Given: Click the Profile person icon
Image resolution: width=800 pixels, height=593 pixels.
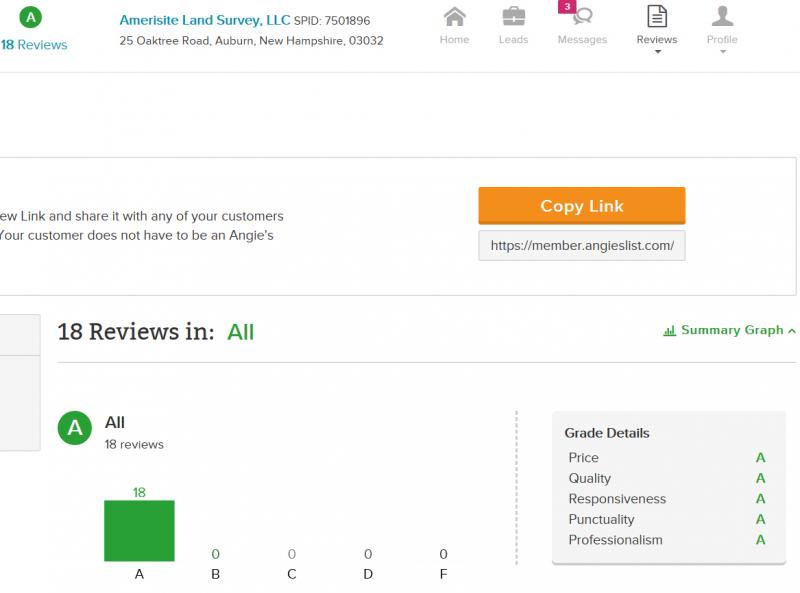Looking at the screenshot, I should (x=722, y=17).
